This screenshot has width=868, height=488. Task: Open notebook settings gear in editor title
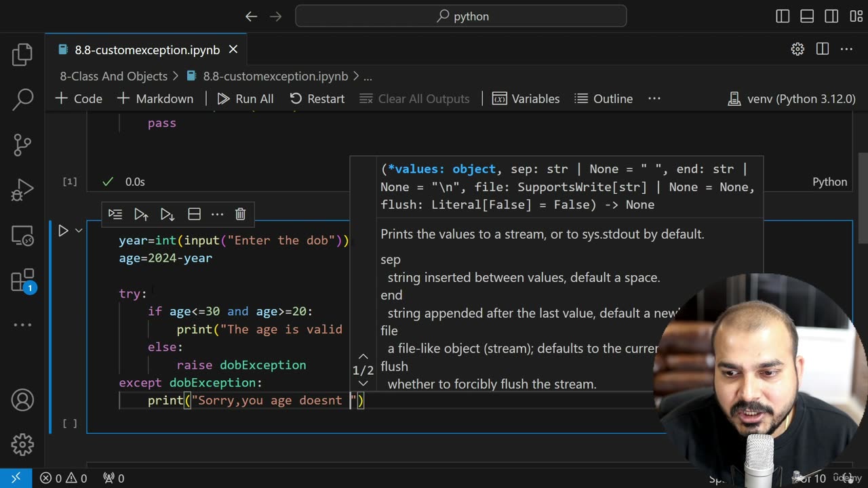click(x=797, y=49)
